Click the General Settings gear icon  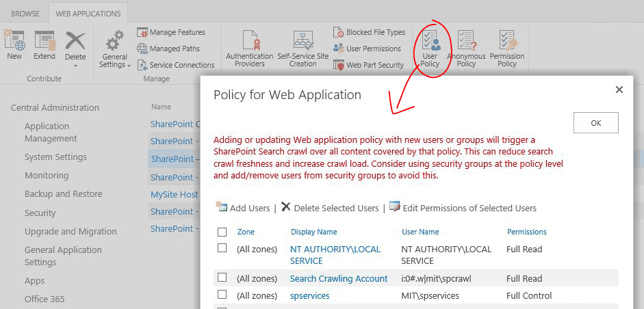click(x=114, y=40)
